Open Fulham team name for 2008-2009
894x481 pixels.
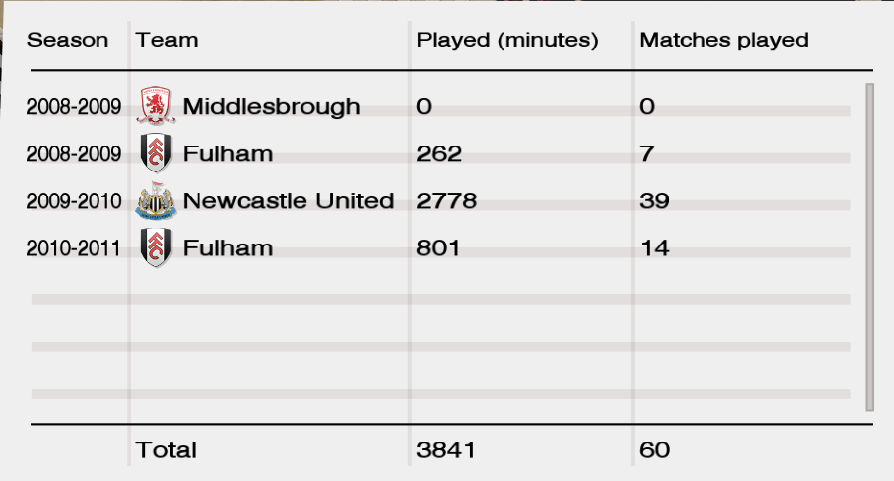228,153
